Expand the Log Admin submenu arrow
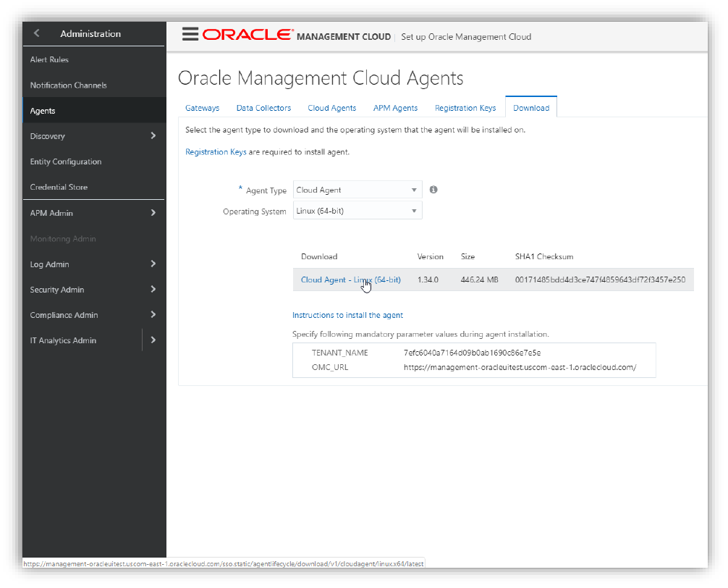This screenshot has width=728, height=588. point(153,264)
